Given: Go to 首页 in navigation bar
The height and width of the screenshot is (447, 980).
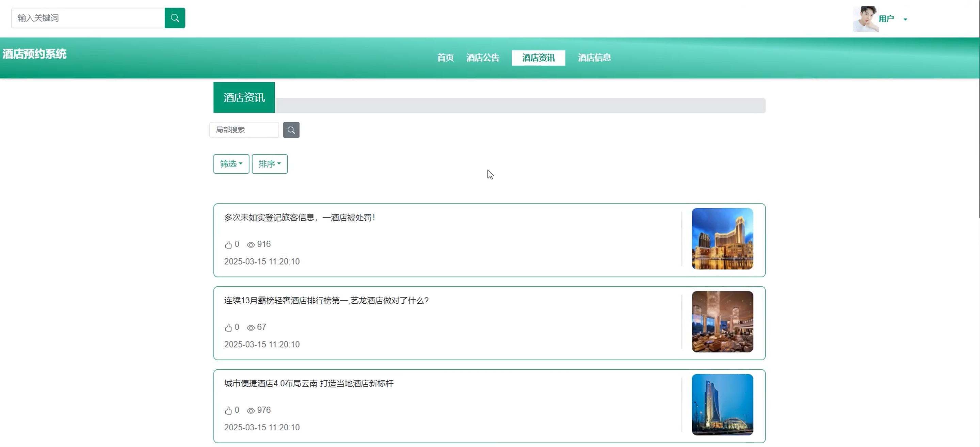Looking at the screenshot, I should coord(445,58).
